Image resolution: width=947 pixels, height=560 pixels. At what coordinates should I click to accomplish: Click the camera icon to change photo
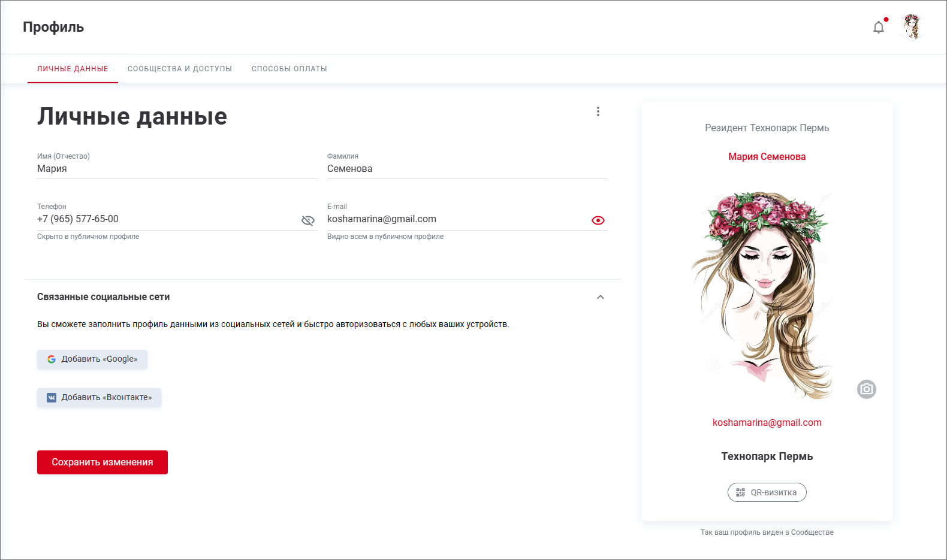click(x=866, y=389)
